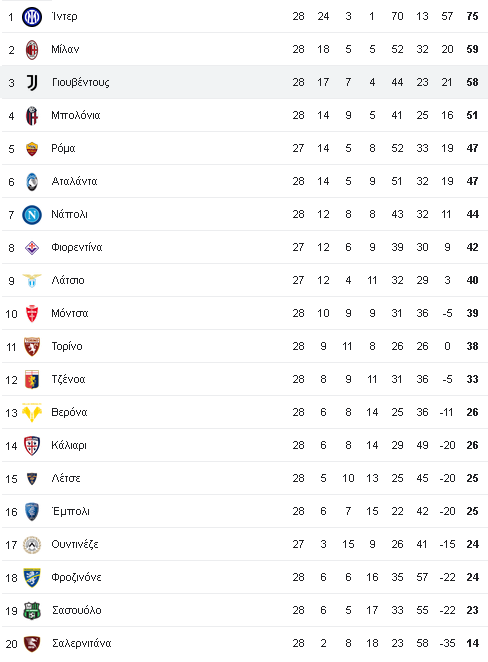This screenshot has height=662, width=488.
Task: Click the Udinese round crest
Action: [32, 545]
